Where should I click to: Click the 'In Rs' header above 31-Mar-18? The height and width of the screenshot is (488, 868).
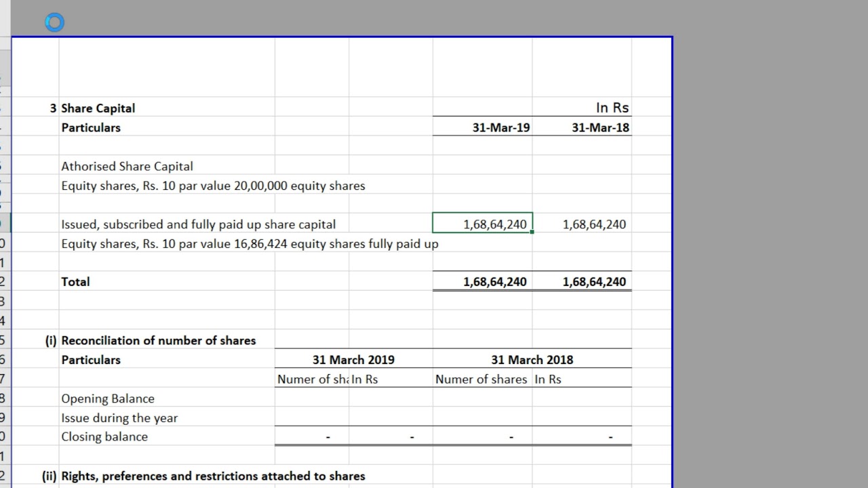click(x=612, y=108)
